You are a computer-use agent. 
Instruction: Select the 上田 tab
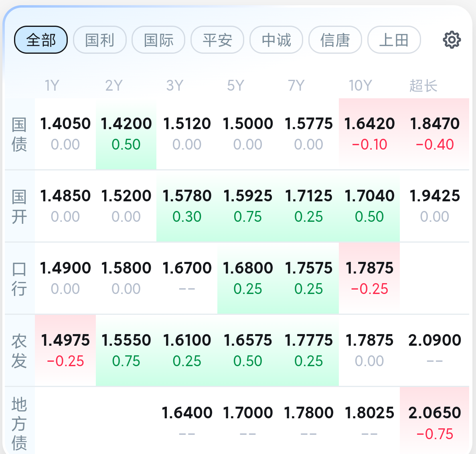(x=394, y=40)
